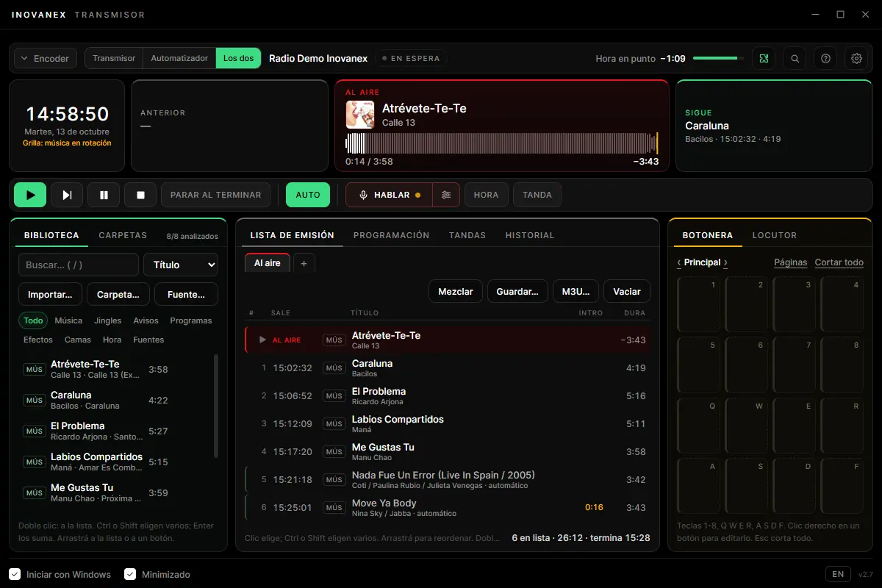882x588 pixels.
Task: Add a new playlist tab with the plus icon
Action: (304, 263)
